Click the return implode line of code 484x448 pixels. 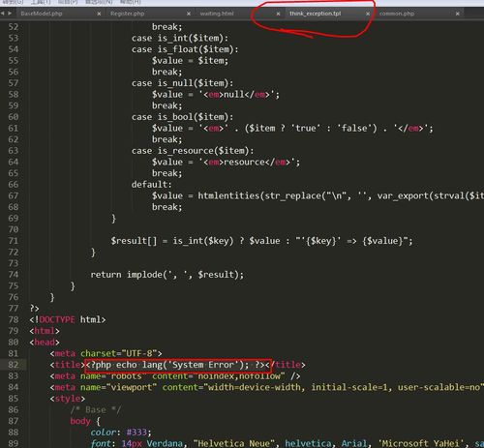point(167,275)
